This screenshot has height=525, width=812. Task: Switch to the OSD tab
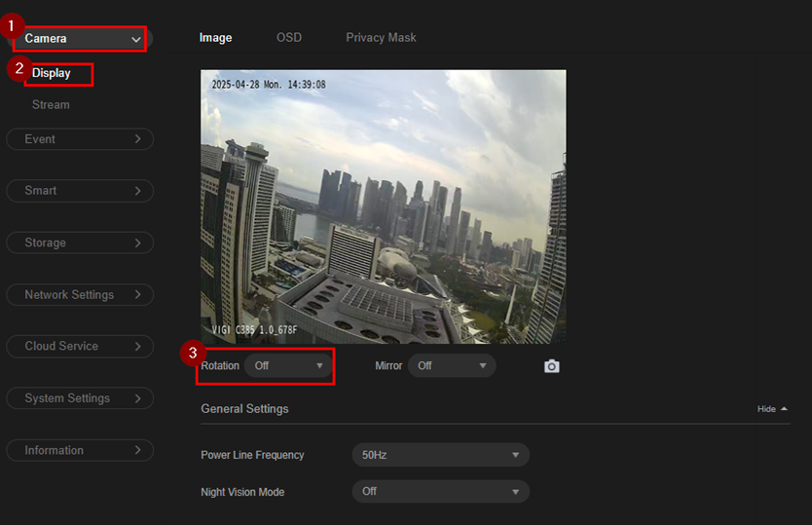[289, 38]
